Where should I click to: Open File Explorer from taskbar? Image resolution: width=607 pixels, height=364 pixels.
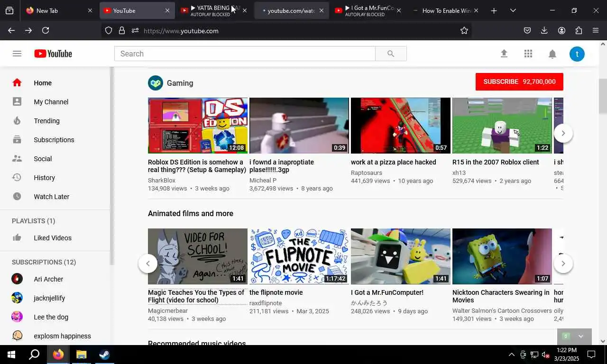[82, 355]
